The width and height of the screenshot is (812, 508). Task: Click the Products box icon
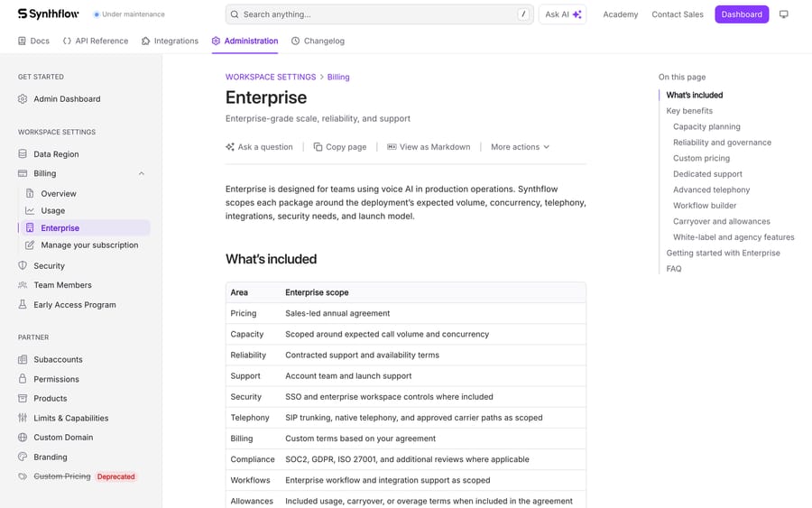point(23,398)
